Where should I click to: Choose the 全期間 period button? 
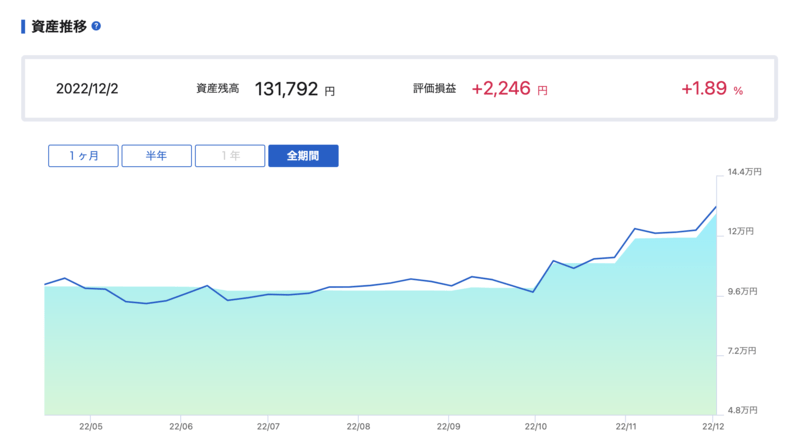[x=303, y=156]
